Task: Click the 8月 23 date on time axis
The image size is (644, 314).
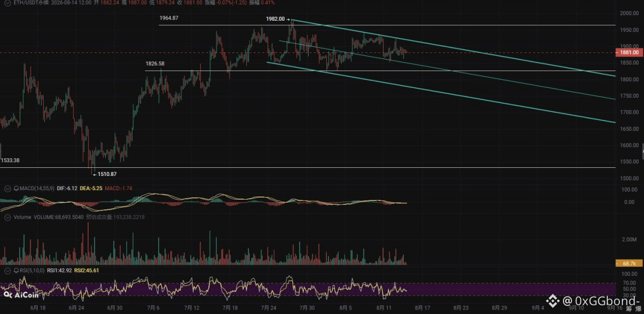Action: 461,307
